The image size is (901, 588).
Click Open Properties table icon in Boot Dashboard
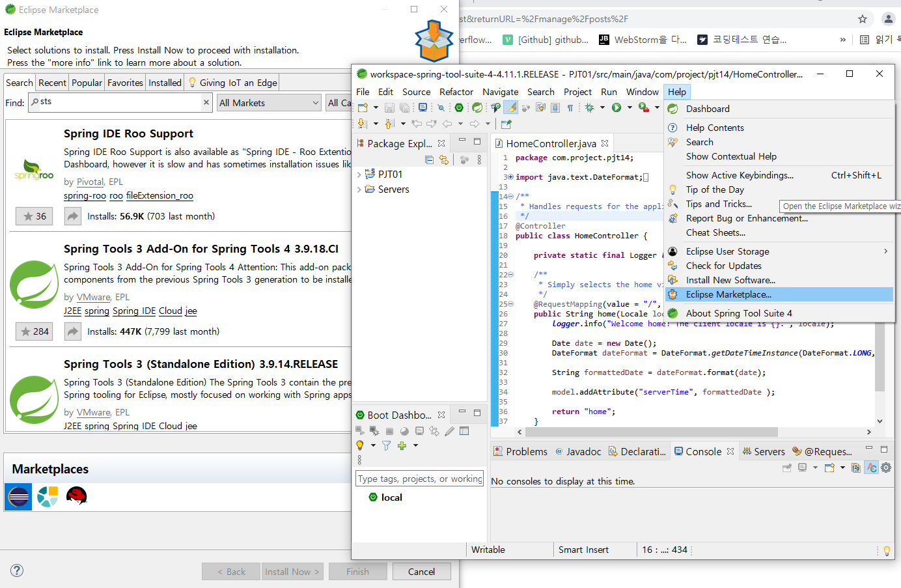tap(464, 430)
